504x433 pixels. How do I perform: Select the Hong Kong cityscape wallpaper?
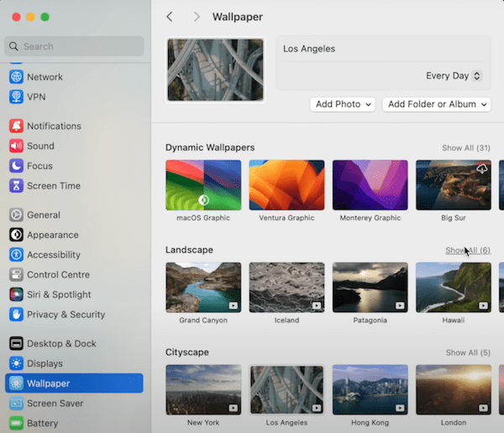(370, 390)
